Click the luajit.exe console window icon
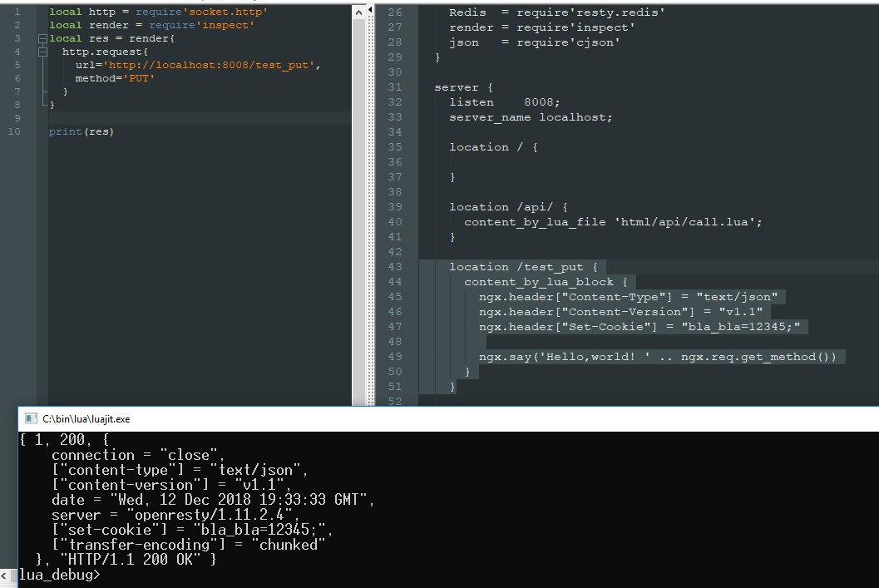879x588 pixels. point(32,418)
